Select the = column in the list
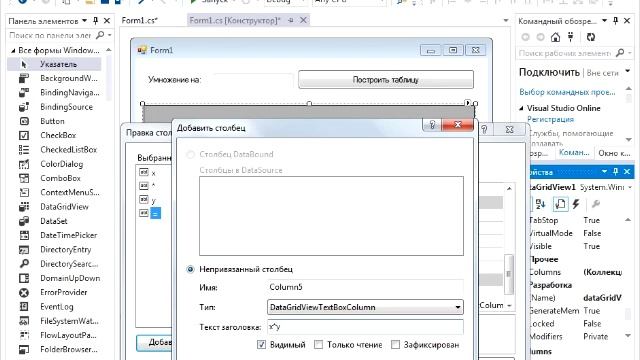 pyautogui.click(x=156, y=213)
